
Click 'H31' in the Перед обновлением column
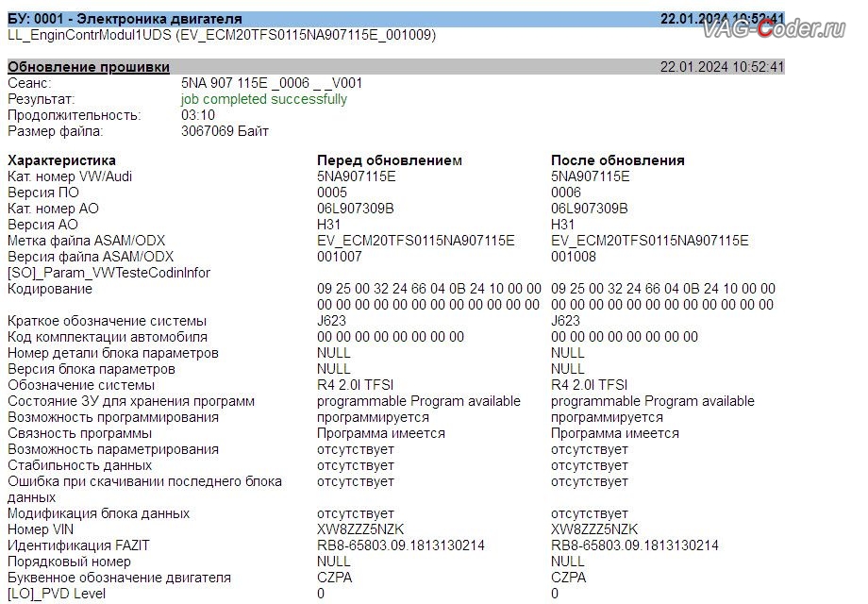(x=328, y=225)
